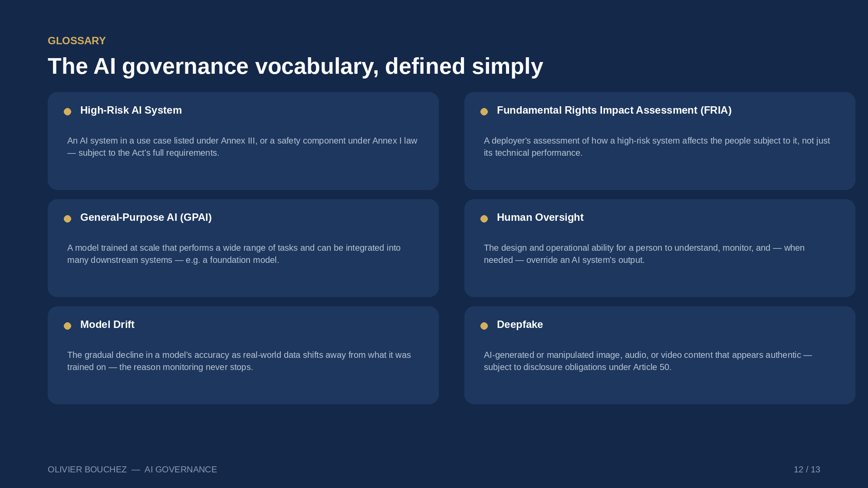Click the Human Oversight card title
This screenshot has width=868, height=488.
540,217
